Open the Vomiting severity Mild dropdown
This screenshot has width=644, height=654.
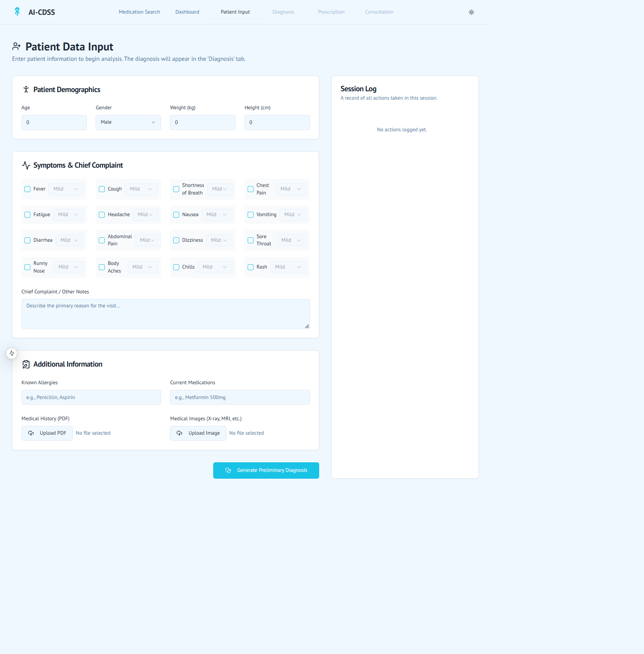click(293, 215)
